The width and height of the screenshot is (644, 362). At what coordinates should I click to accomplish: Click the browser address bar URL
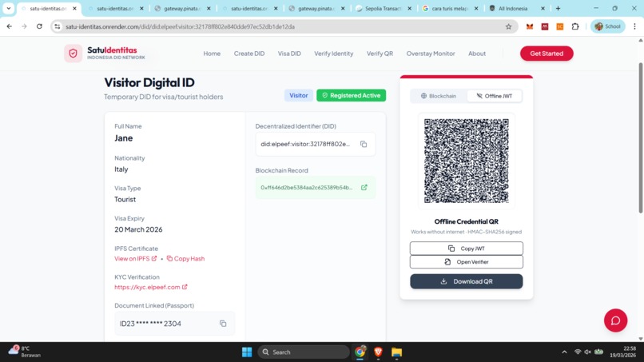click(x=181, y=26)
